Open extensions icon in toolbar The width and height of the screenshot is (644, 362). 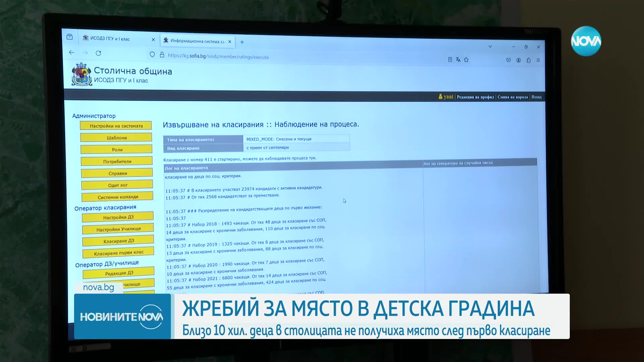click(529, 60)
